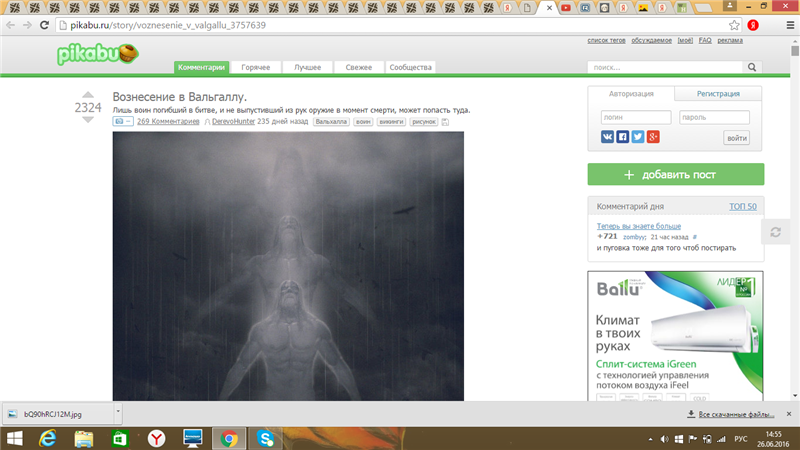Click the Вальхалла tag
The image size is (800, 450).
click(x=331, y=121)
